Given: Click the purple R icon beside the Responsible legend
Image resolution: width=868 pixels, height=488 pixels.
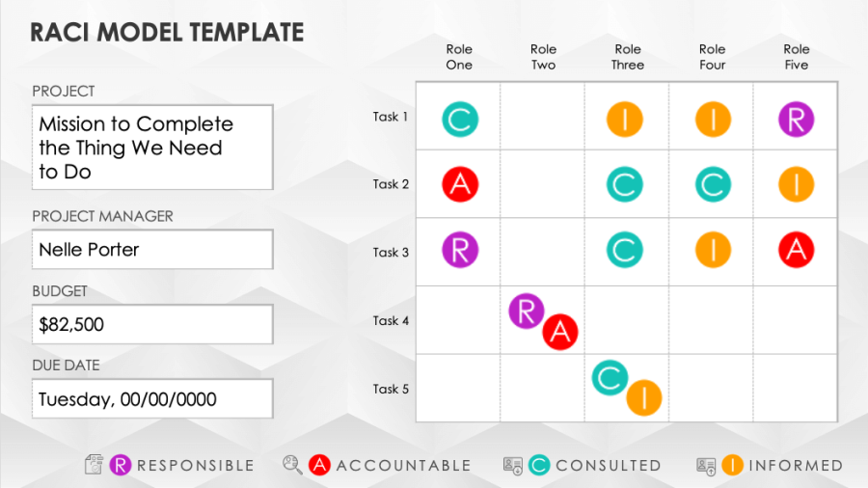Looking at the screenshot, I should [122, 465].
